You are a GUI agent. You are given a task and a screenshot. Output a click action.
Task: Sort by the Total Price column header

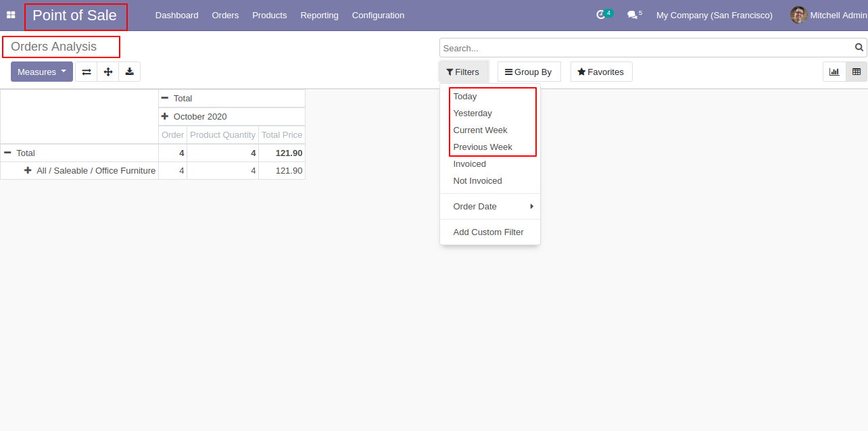pyautogui.click(x=282, y=135)
